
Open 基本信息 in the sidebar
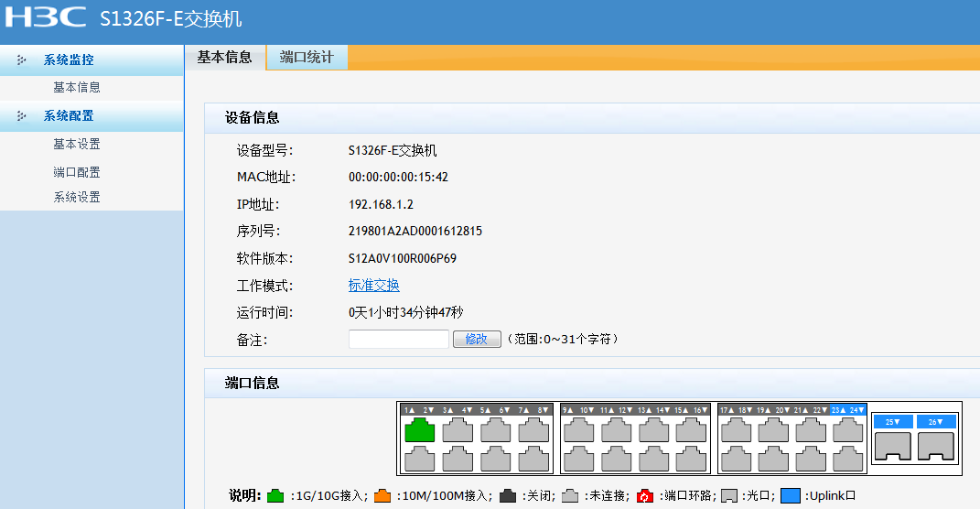77,88
